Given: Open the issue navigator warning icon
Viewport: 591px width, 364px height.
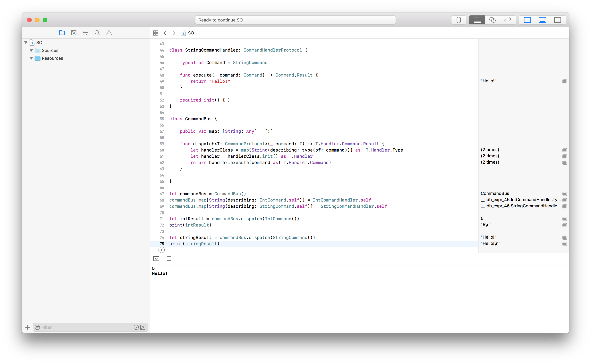Looking at the screenshot, I should tap(109, 33).
